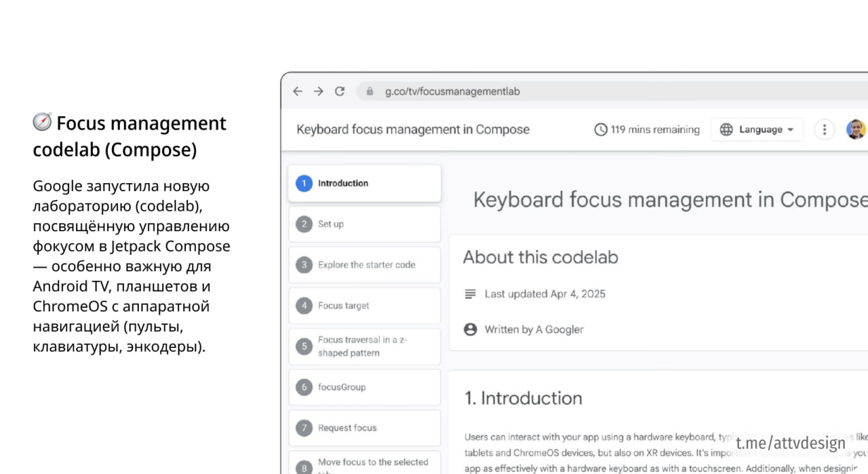Open the three-dot more options menu

(824, 130)
